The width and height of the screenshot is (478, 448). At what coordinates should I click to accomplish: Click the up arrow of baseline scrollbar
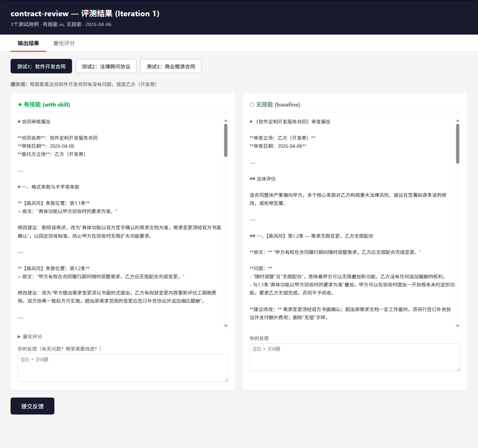[458, 121]
